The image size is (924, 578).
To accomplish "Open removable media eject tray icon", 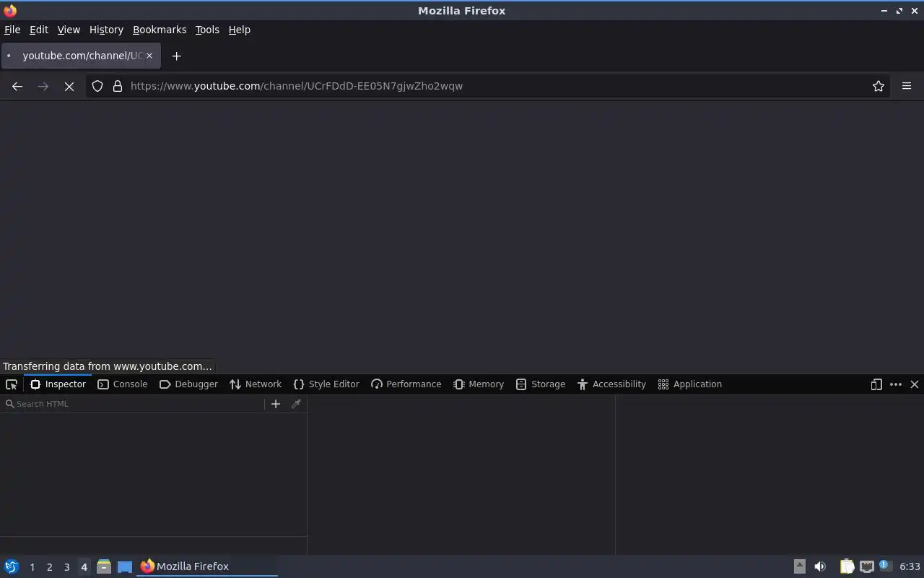I will pos(800,566).
